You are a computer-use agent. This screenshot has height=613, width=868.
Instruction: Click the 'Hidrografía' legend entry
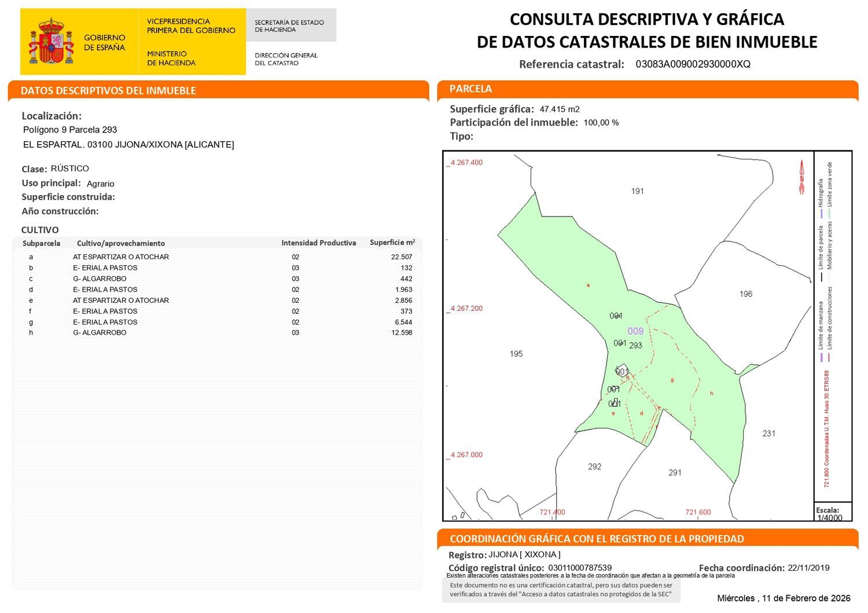821,199
